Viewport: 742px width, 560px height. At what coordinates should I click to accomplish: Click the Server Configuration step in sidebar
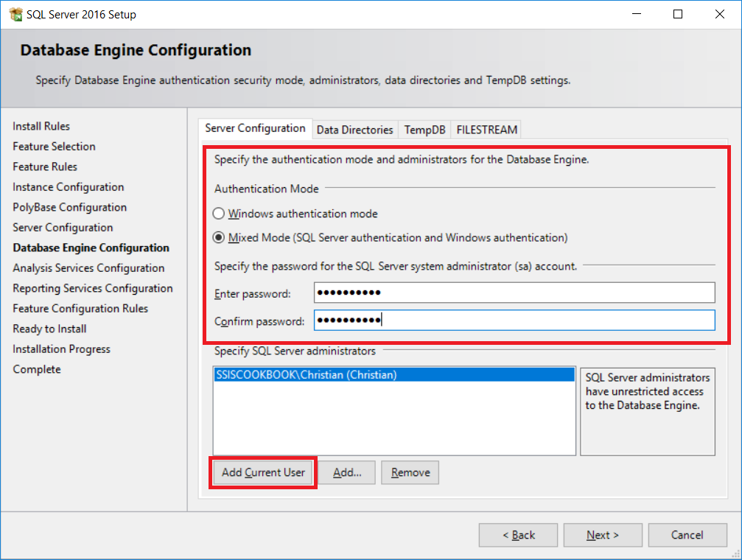[x=63, y=228]
